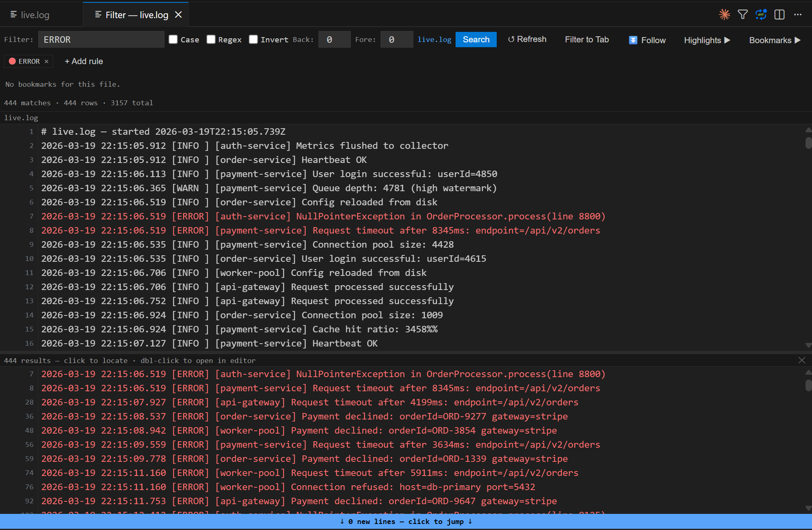The height and width of the screenshot is (530, 812).
Task: Click the blue diff sync icon
Action: (x=761, y=15)
